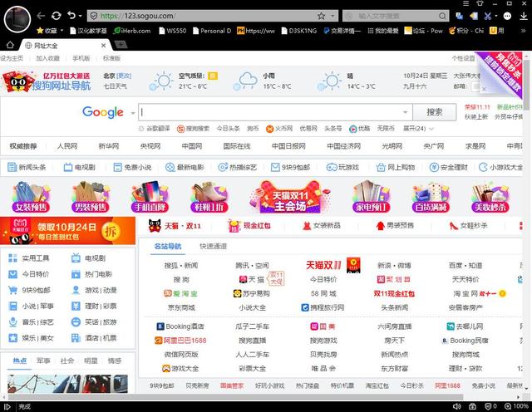Click the Google search input field
Screen dimensions: 532x412
pyautogui.click(x=275, y=112)
